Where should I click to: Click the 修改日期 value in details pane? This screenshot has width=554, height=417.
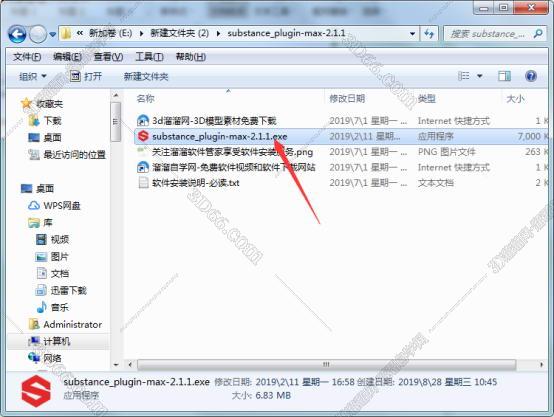pyautogui.click(x=304, y=382)
